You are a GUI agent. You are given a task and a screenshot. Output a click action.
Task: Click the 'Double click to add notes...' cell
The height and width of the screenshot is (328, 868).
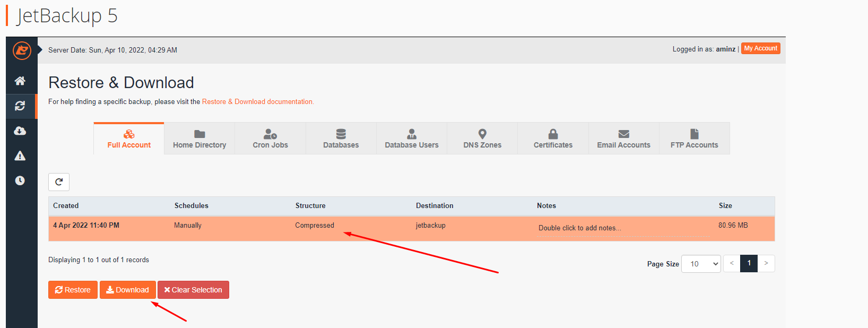[580, 228]
